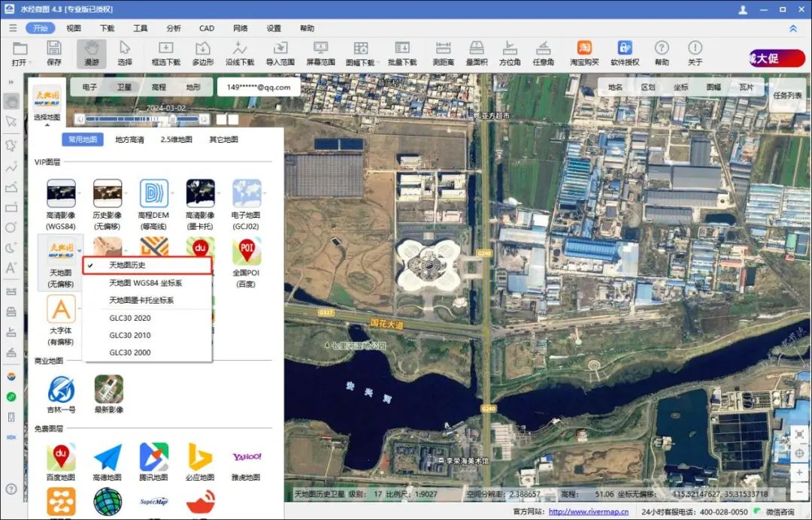Choose 全国POI (百度) layer icon
Screen dimensions: 812x520
point(247,252)
